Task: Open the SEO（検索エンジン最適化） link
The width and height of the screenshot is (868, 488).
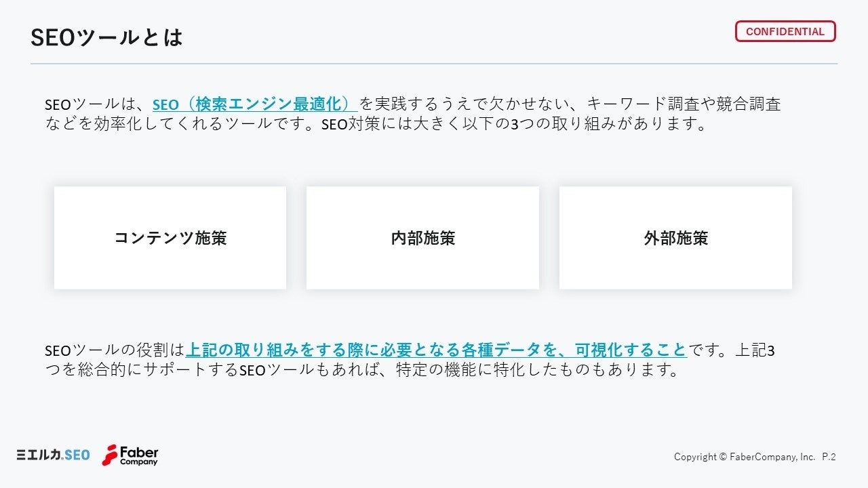Action: [254, 104]
